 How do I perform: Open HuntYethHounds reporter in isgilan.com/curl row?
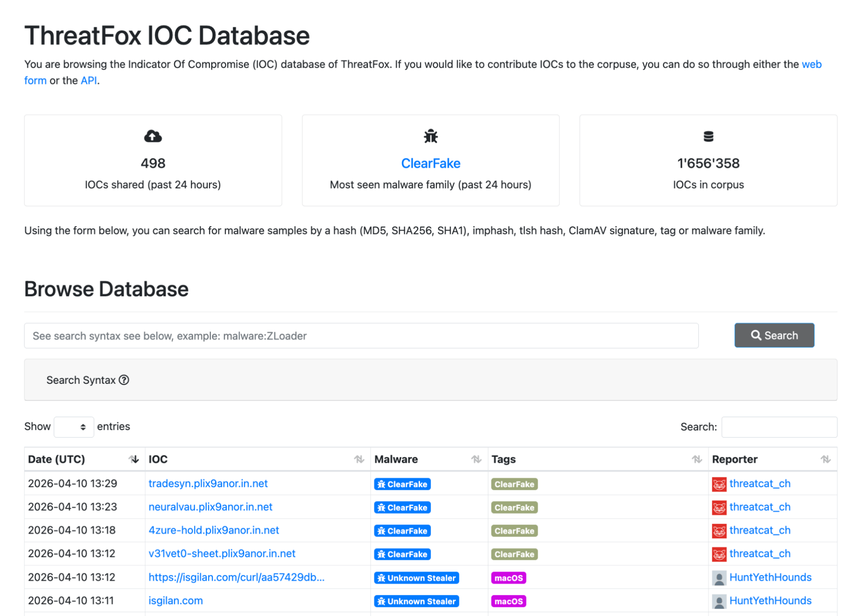(770, 577)
